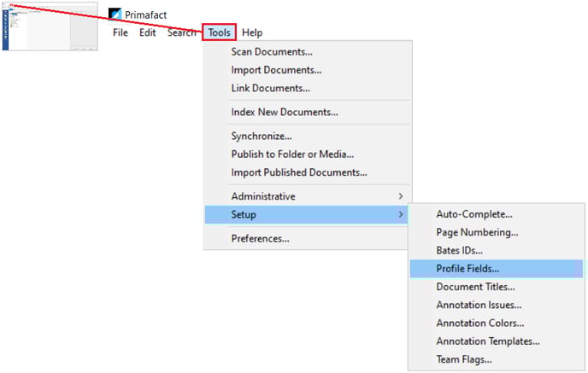Viewport: 588px width, 373px height.
Task: Click the Tools menu
Action: pos(219,32)
